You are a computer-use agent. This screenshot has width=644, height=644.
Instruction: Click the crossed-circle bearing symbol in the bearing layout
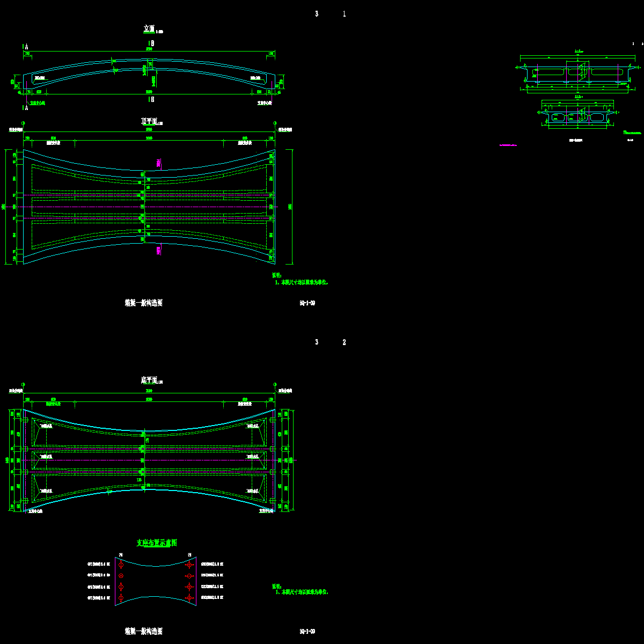tap(121, 576)
